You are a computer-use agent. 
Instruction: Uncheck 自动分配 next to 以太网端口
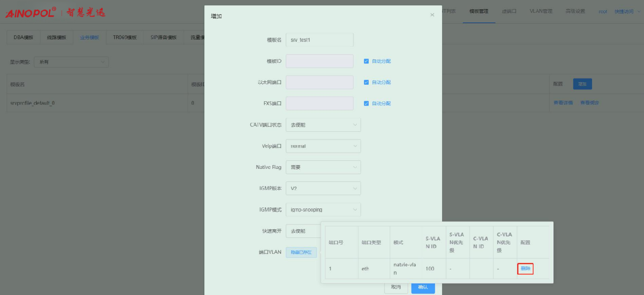click(x=366, y=82)
